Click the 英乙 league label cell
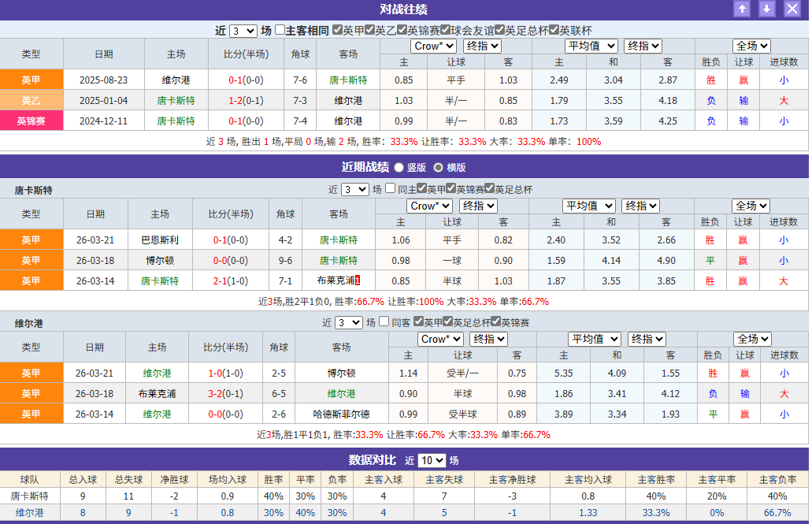The height and width of the screenshot is (524, 812). 32,100
